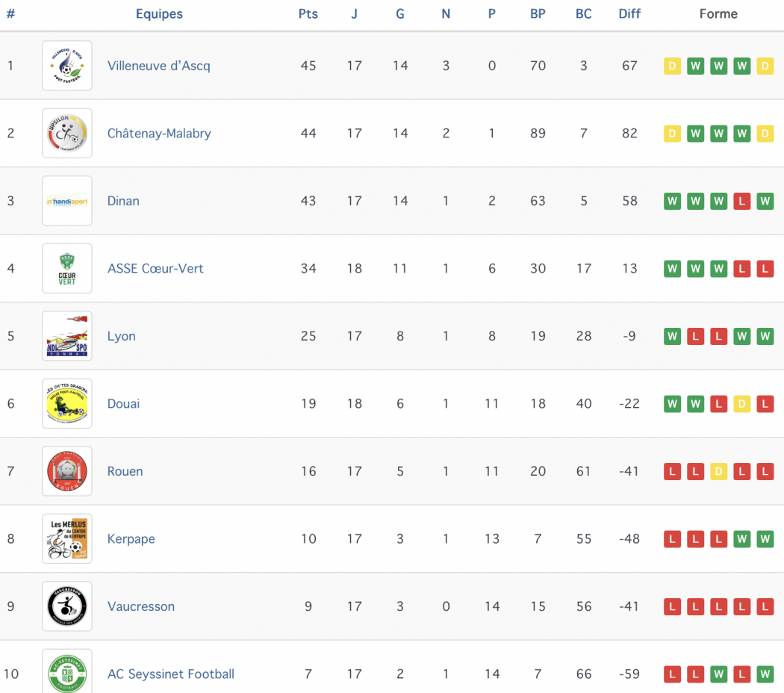Click the Les Merlus Kerpape logo
This screenshot has height=693, width=784.
pos(67,538)
